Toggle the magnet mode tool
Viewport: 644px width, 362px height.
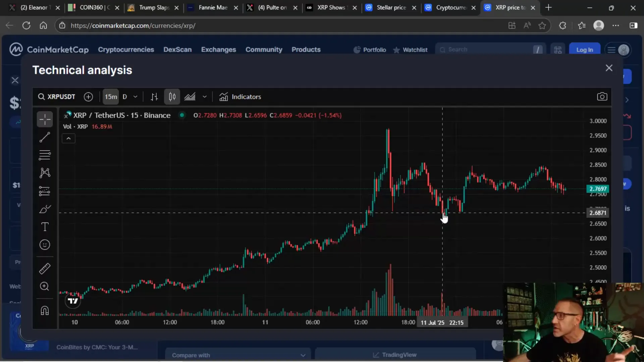click(45, 311)
